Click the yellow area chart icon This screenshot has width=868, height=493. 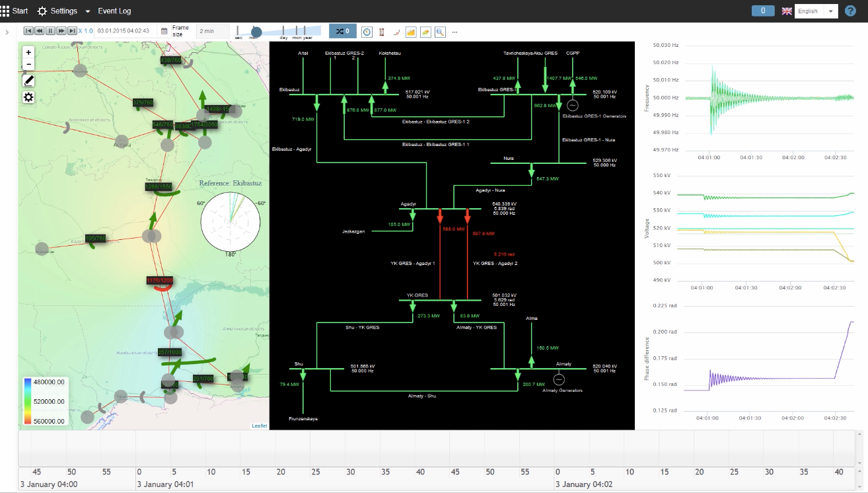coord(411,31)
